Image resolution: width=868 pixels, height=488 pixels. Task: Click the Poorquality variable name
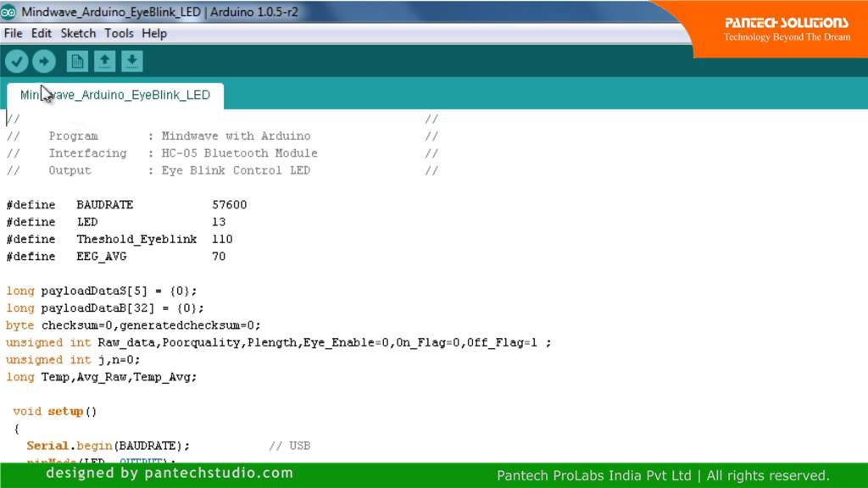coord(202,342)
